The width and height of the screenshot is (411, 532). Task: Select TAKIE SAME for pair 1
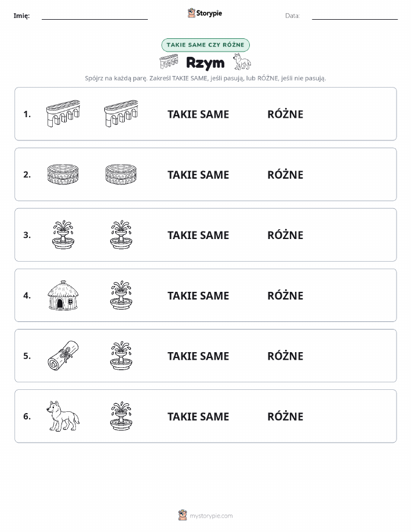pyautogui.click(x=198, y=114)
